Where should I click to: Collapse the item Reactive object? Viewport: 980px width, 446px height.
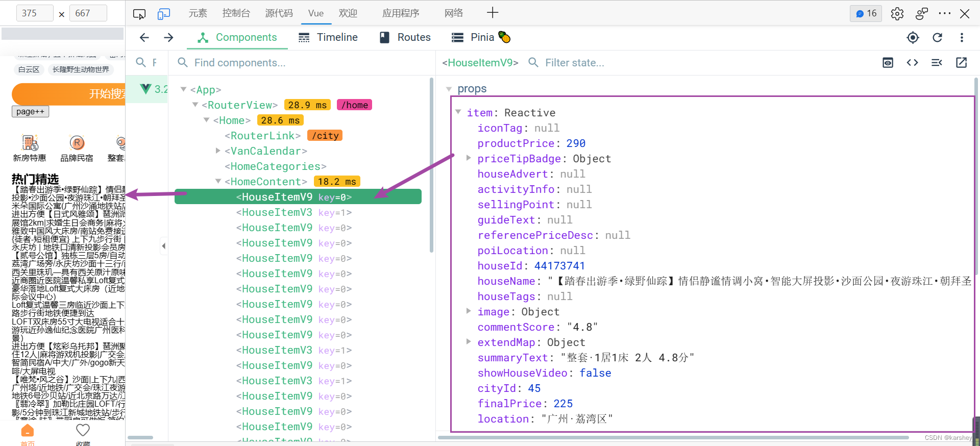click(458, 112)
